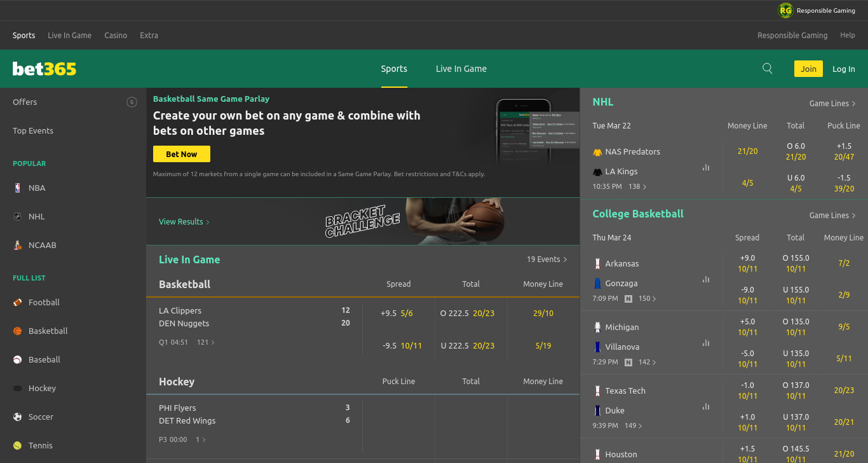The image size is (868, 463).
Task: Open the 19 Events live list
Action: 547,259
